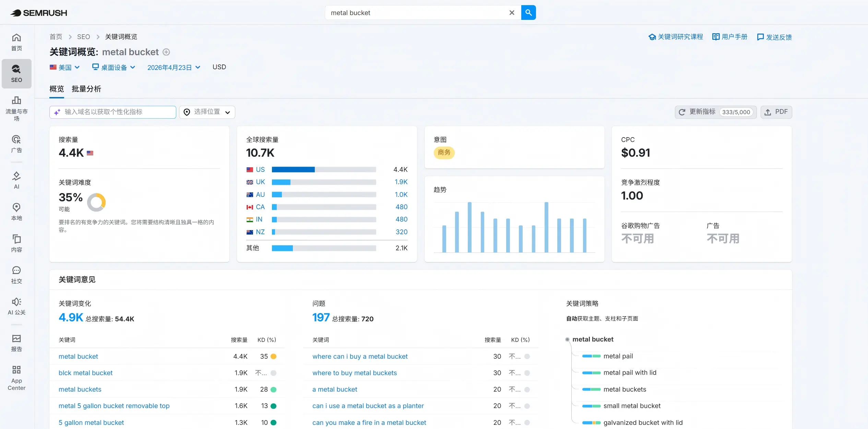The height and width of the screenshot is (429, 868).
Task: Open 本地 local sidebar section
Action: [16, 212]
